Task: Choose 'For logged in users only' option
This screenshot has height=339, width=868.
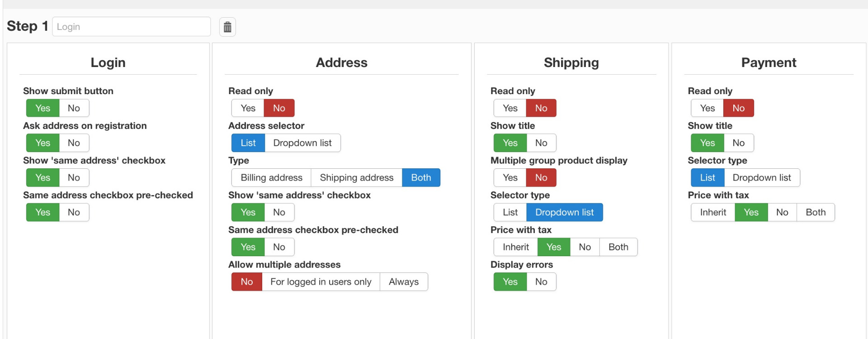Action: (321, 282)
